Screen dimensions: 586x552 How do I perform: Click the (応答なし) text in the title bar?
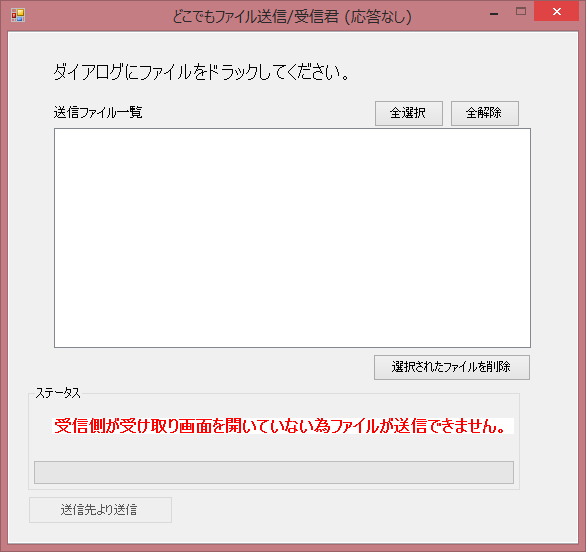click(x=378, y=17)
